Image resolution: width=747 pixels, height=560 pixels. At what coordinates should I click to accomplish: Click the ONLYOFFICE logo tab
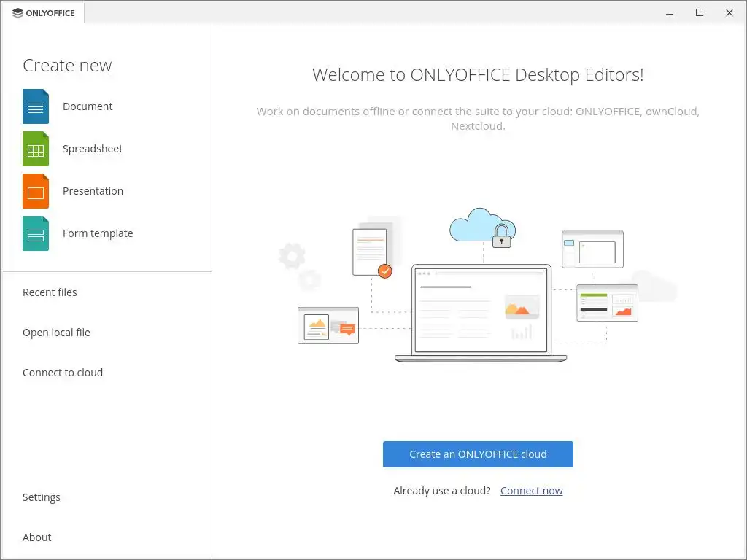(43, 13)
